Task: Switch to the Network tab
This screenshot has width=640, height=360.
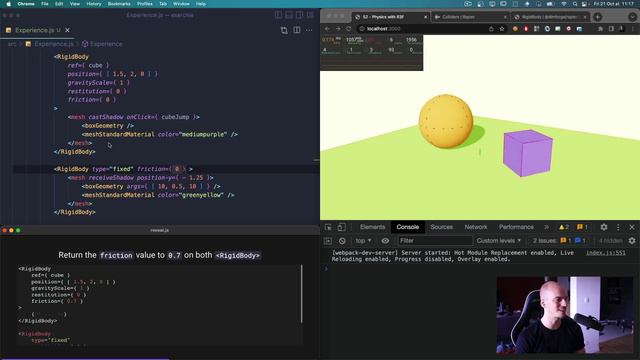Action: click(x=476, y=227)
